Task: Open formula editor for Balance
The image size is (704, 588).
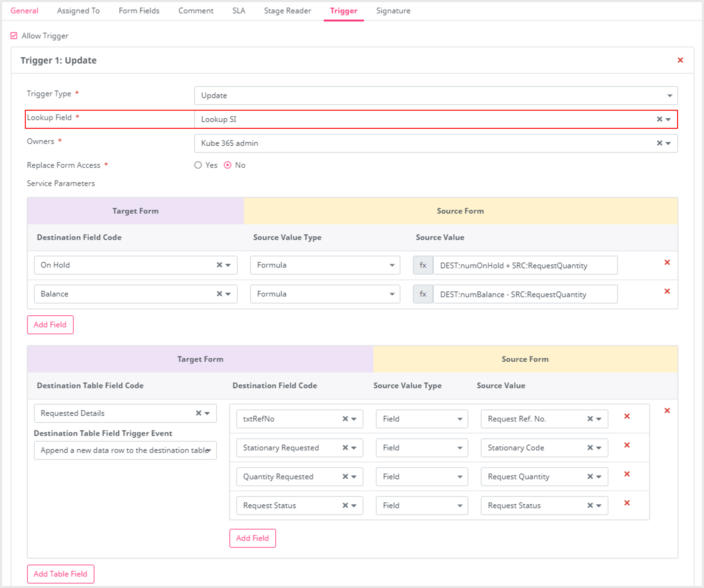Action: (423, 294)
